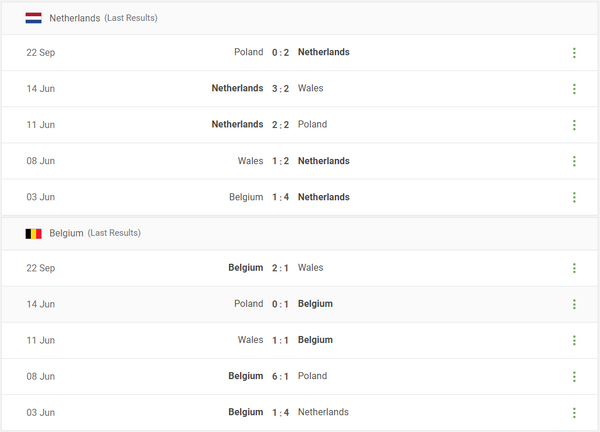Open three-dot menu for Belgium 2:1 Wales match
Image resolution: width=600 pixels, height=432 pixels.
pyautogui.click(x=574, y=268)
